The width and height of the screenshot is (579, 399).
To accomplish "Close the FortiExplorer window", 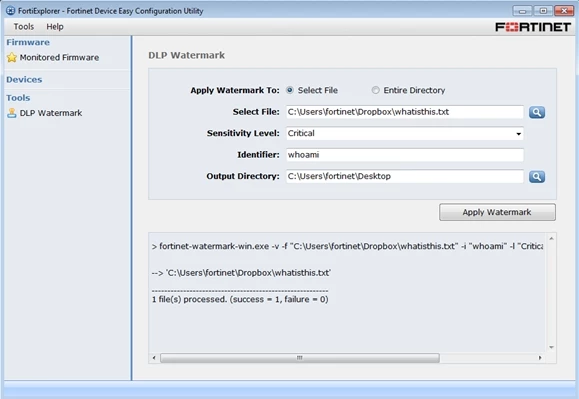I will click(x=564, y=11).
